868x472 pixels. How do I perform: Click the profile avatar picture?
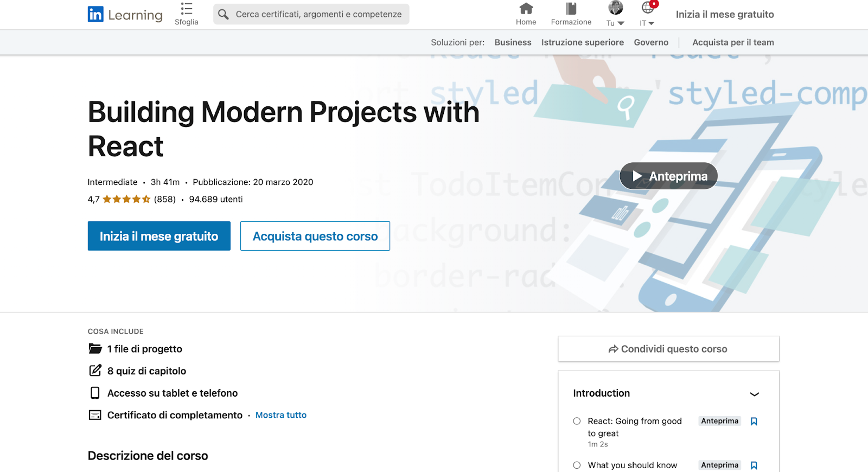point(616,8)
